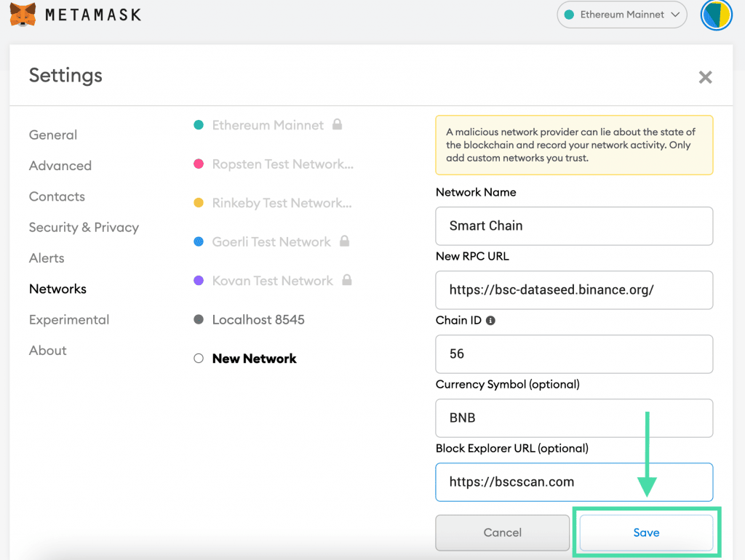
Task: Open the General settings tab
Action: coord(52,135)
